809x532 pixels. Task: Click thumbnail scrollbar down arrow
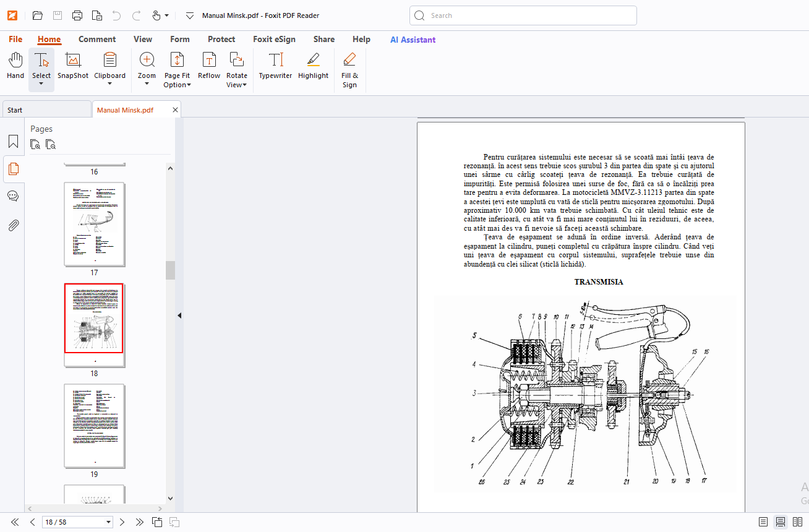click(170, 498)
